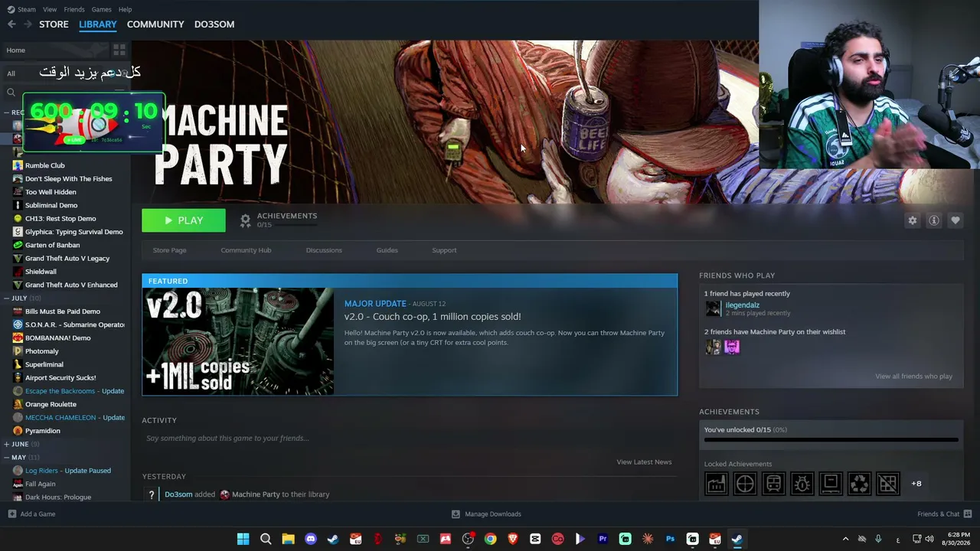Open Windows Start menu
The height and width of the screenshot is (551, 980).
point(243,539)
